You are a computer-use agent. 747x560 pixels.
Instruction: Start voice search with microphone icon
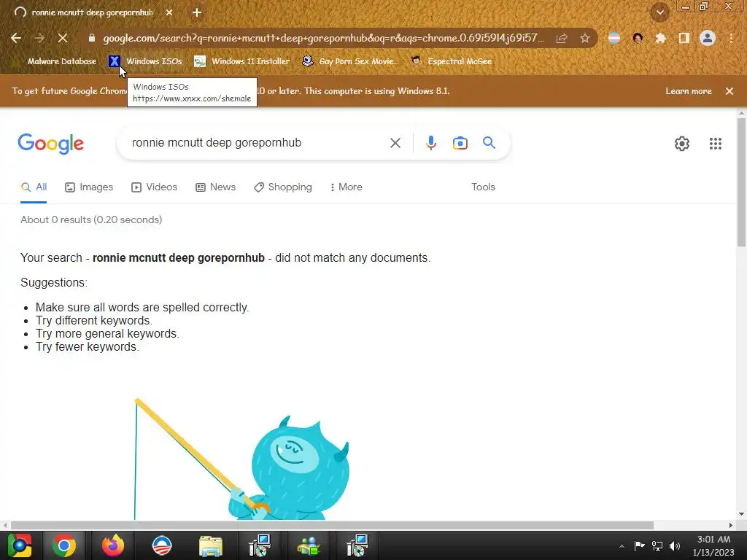click(x=430, y=143)
